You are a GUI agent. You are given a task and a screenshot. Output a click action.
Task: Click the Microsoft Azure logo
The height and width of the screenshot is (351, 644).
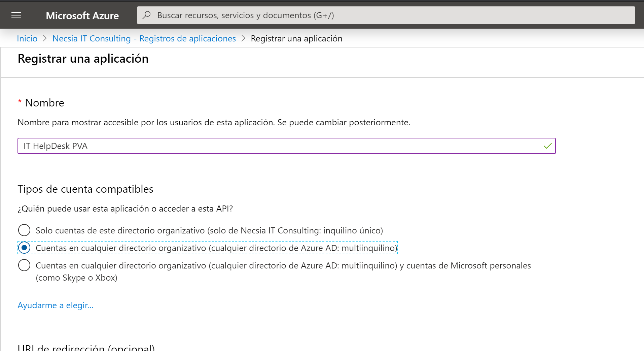[82, 15]
